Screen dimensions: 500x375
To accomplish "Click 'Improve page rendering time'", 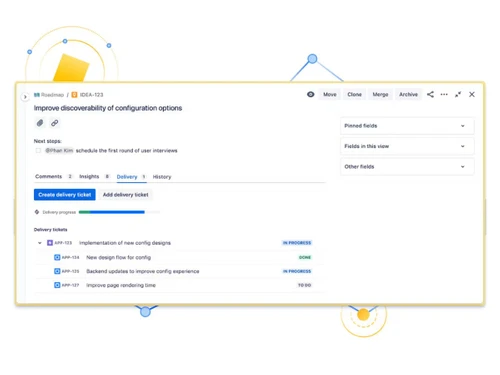I will tap(121, 285).
